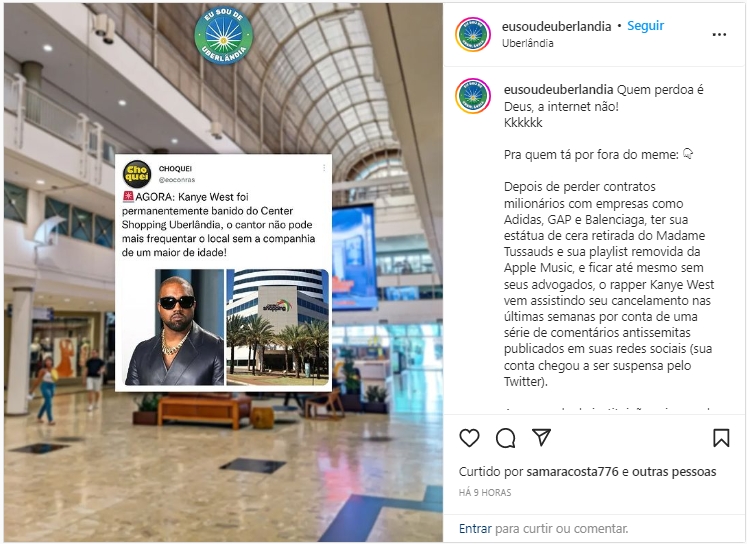Save the post with the bookmark icon
The image size is (747, 544).
tap(721, 438)
